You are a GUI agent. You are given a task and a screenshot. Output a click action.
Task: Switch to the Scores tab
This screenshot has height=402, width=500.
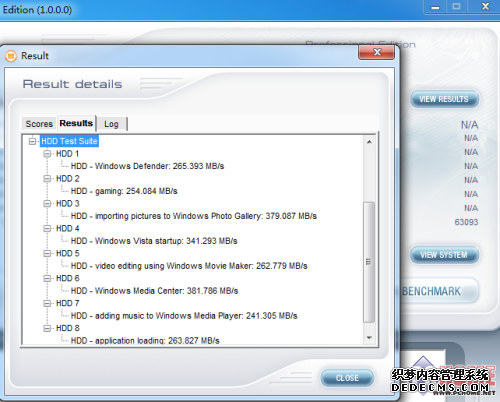pyautogui.click(x=39, y=124)
